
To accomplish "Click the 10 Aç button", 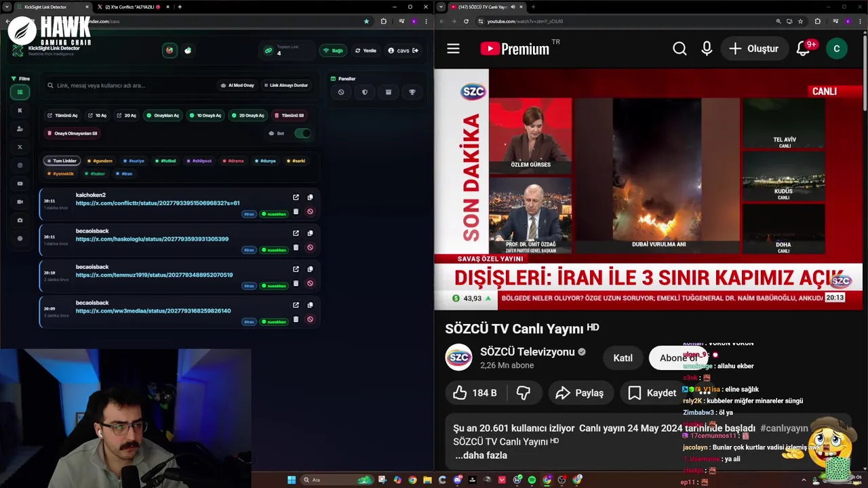I will click(x=97, y=115).
